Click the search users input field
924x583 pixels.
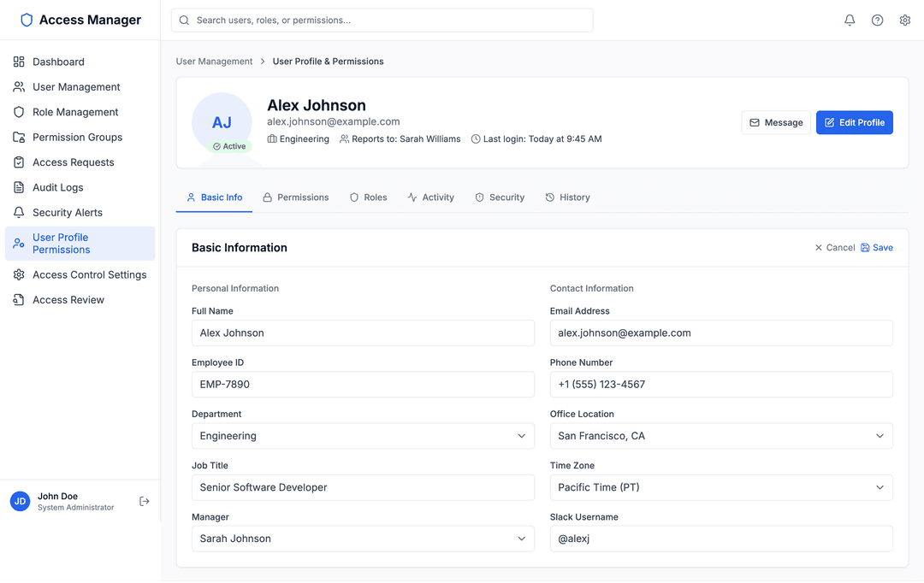381,20
